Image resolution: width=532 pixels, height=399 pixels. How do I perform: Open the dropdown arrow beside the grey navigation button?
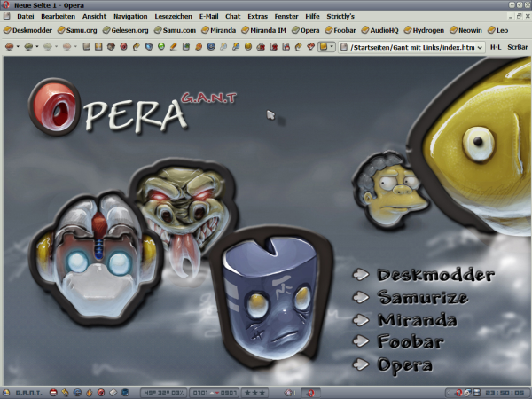(57, 47)
